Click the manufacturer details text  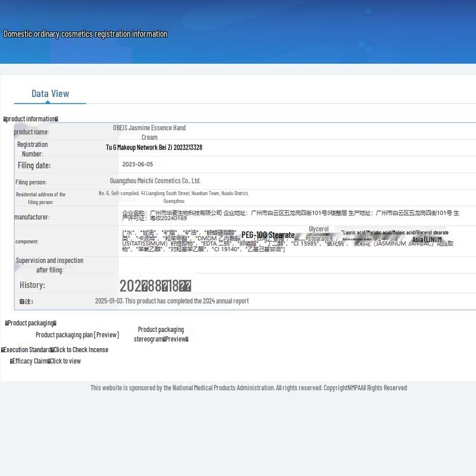coord(290,215)
